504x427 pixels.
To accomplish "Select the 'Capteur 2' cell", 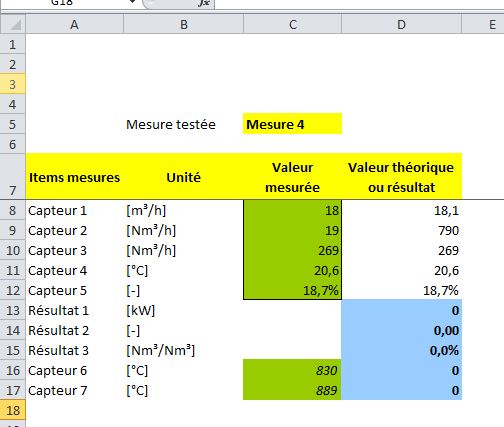I will pos(74,230).
